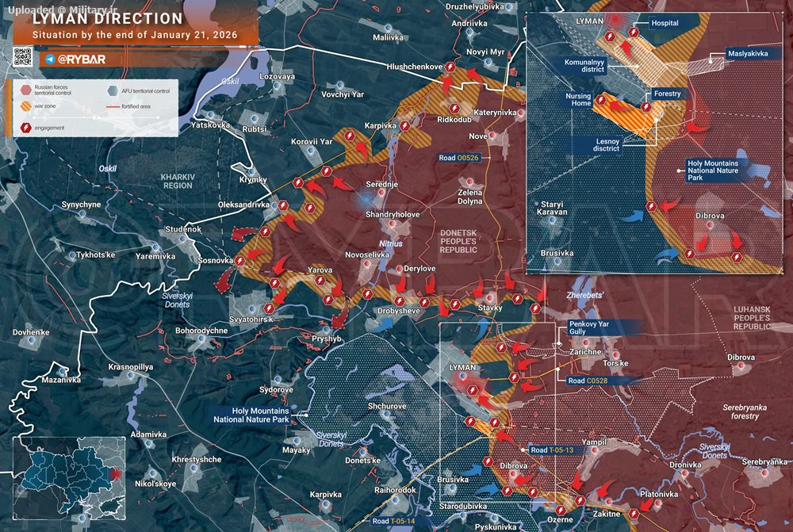Click the town dot under Serebryanka
The height and width of the screenshot is (532, 793).
764,473
